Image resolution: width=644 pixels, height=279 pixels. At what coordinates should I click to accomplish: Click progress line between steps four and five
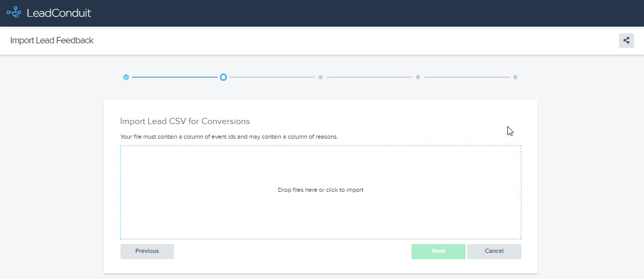466,77
